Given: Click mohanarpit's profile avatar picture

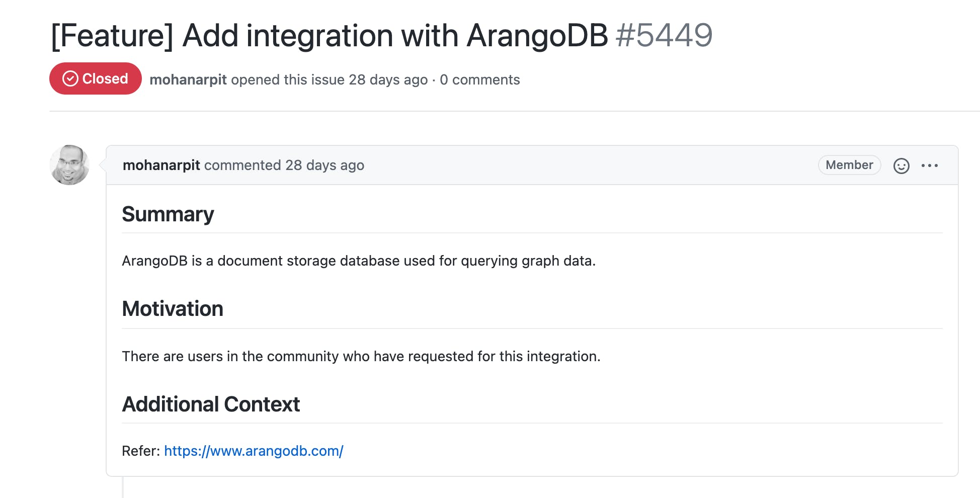Looking at the screenshot, I should [x=70, y=165].
